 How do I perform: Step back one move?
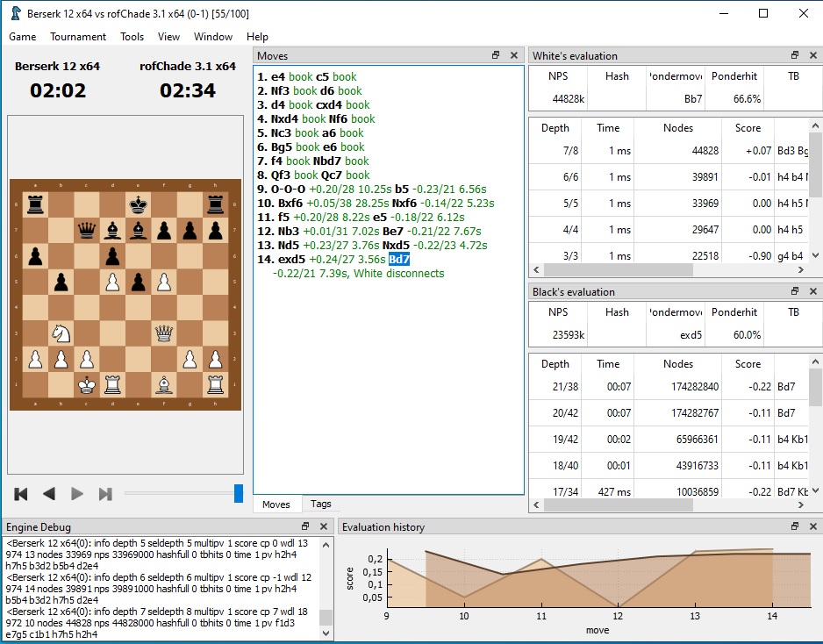pos(49,494)
